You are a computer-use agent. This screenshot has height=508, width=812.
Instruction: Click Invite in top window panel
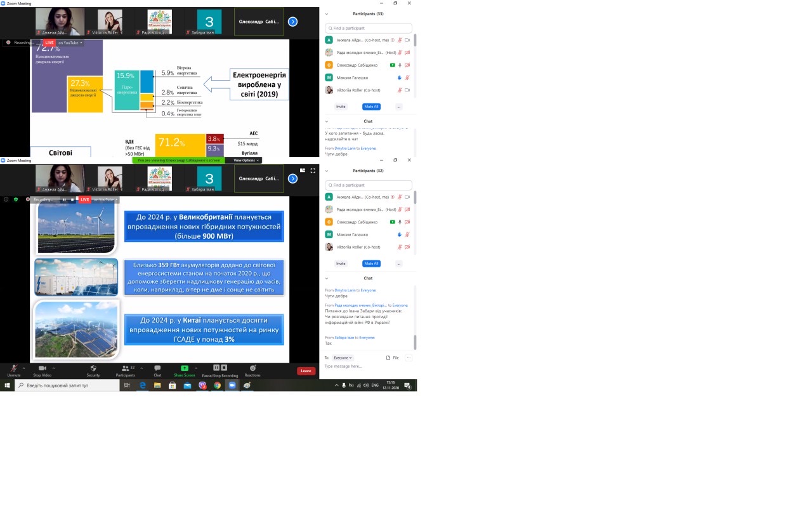click(x=341, y=107)
